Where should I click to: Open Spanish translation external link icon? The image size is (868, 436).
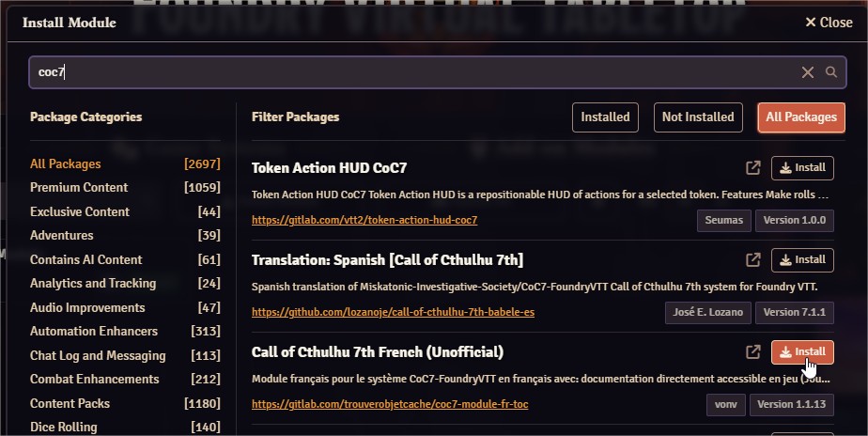tap(752, 259)
